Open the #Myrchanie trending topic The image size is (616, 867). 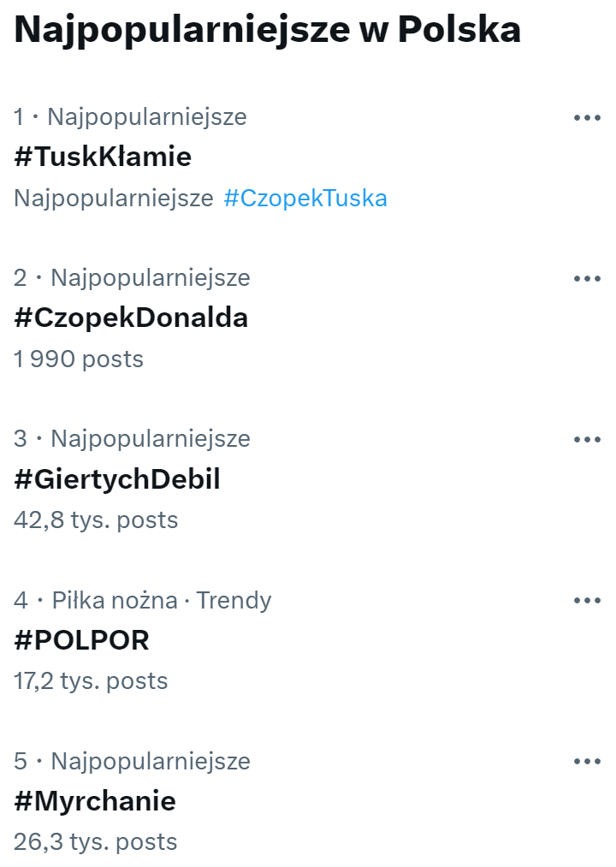pyautogui.click(x=95, y=801)
